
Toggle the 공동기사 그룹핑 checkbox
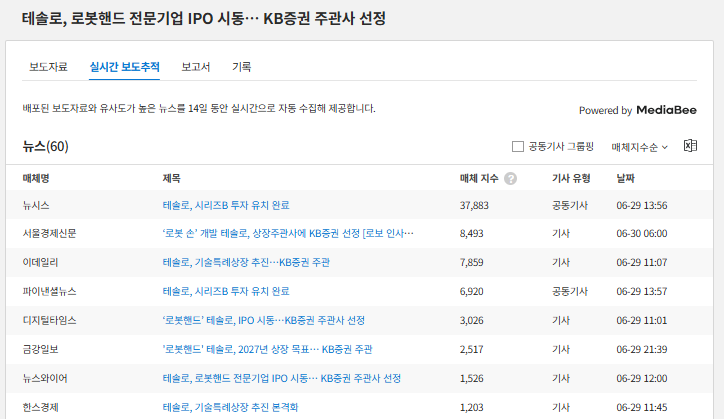click(518, 147)
